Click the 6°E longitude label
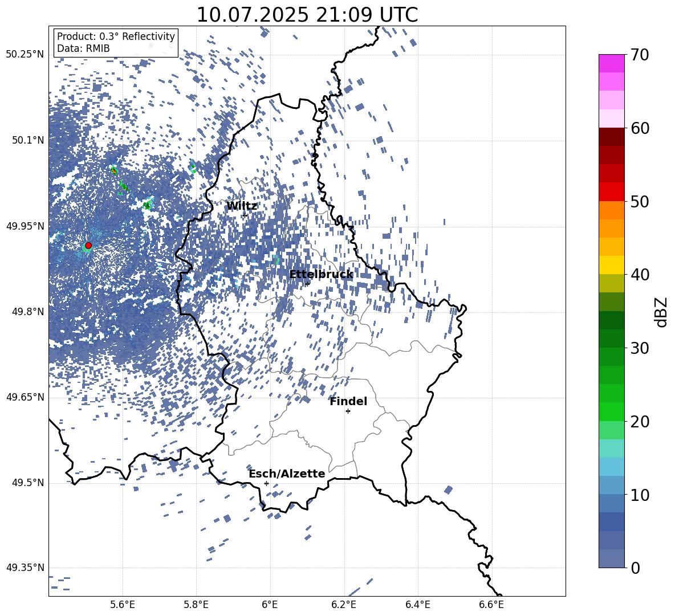The width and height of the screenshot is (675, 616). [x=270, y=605]
